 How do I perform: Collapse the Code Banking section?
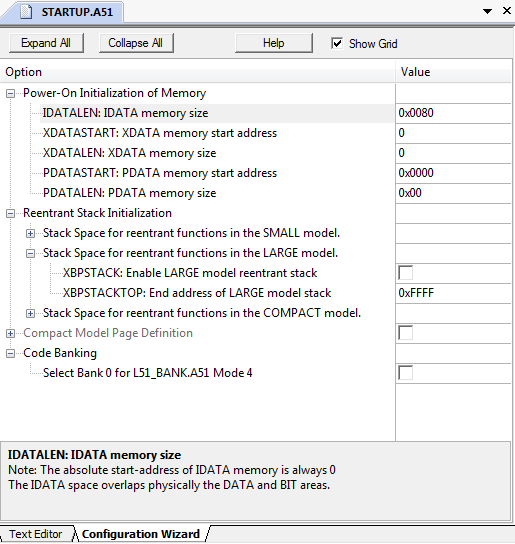tap(10, 354)
